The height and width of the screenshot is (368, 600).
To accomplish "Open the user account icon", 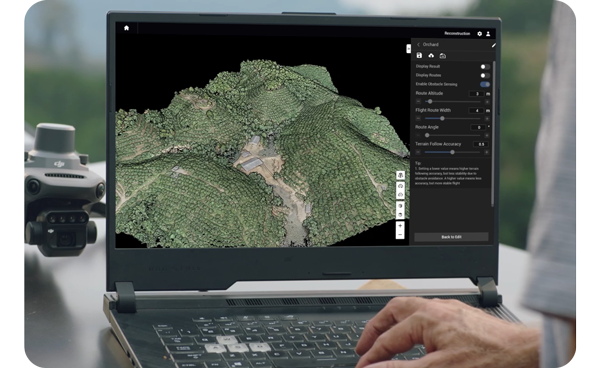I will (x=488, y=34).
